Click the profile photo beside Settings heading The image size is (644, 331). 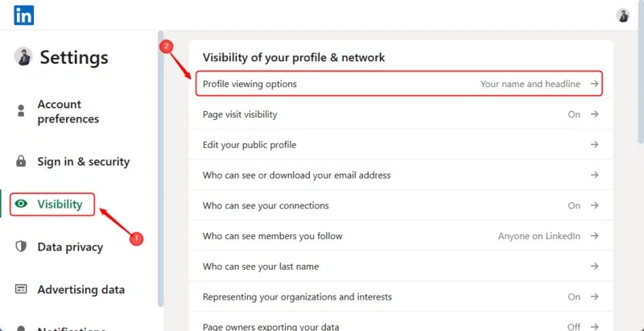24,57
